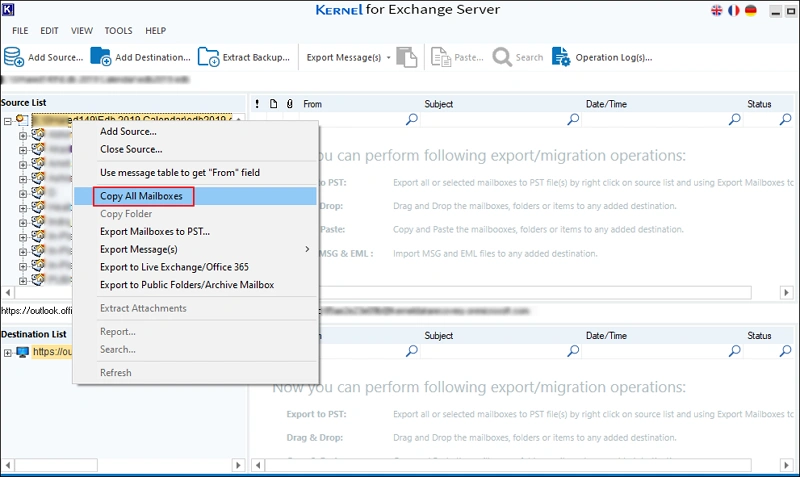Click the importance (!) column header icon
This screenshot has height=477, width=800.
point(257,104)
